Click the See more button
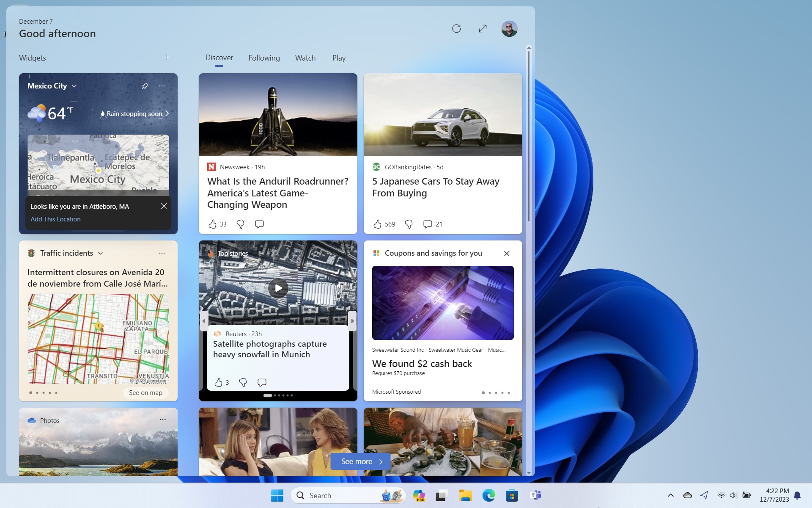The width and height of the screenshot is (812, 508). pyautogui.click(x=360, y=461)
